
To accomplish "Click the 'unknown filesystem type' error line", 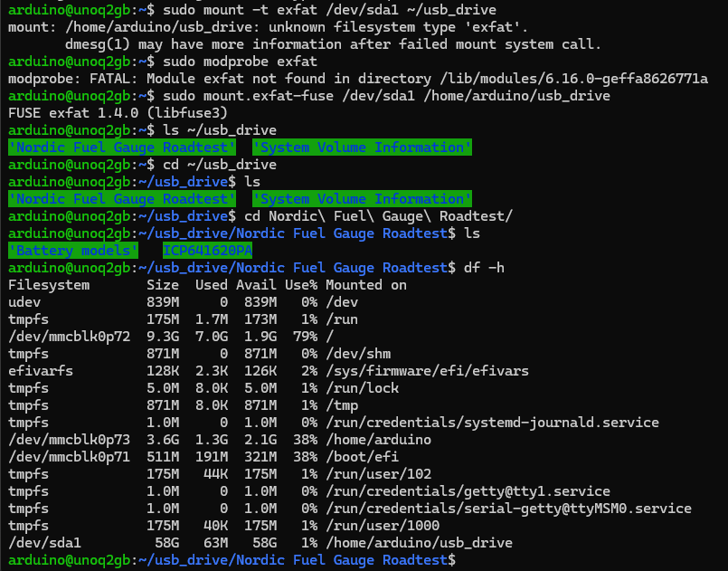I will click(x=269, y=27).
